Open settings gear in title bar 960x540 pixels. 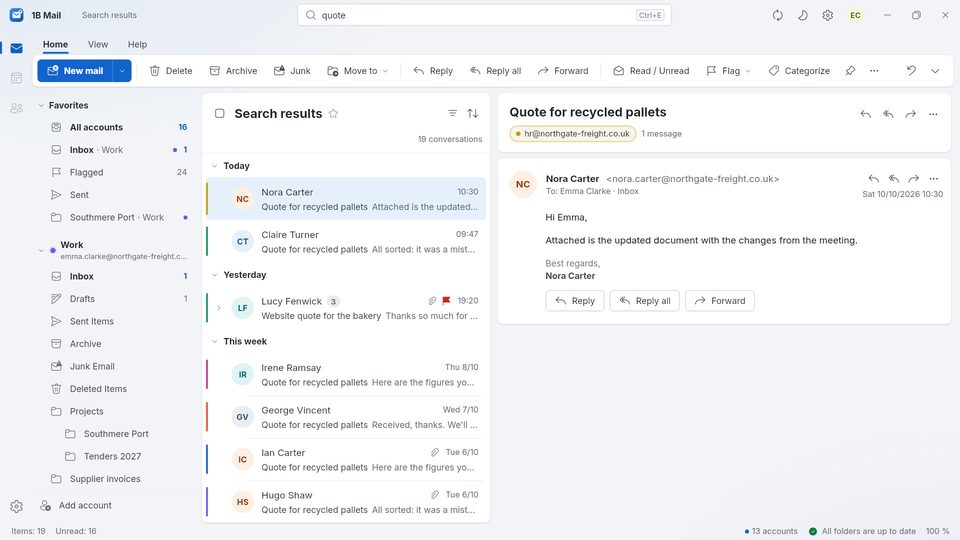coord(828,15)
